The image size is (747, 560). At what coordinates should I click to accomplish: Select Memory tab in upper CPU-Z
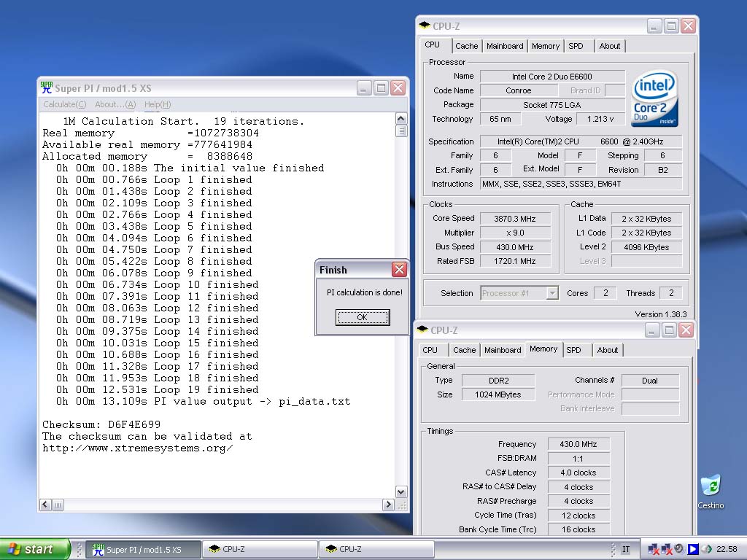pyautogui.click(x=546, y=46)
